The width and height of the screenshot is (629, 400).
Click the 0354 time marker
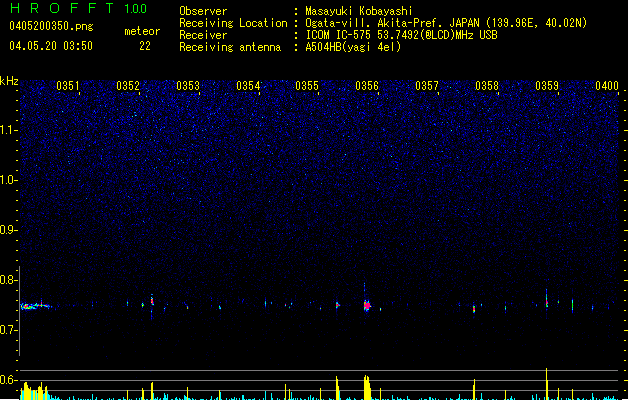point(248,86)
